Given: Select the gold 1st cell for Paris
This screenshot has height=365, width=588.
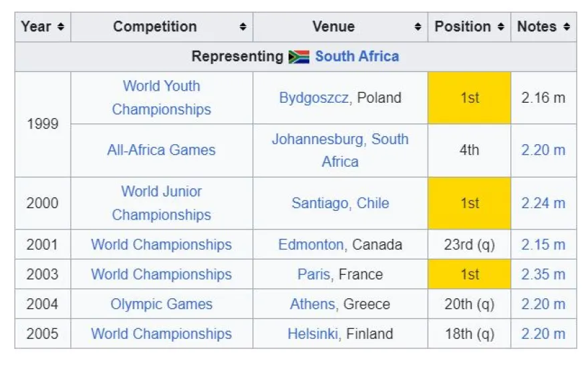Looking at the screenshot, I should coord(469,274).
